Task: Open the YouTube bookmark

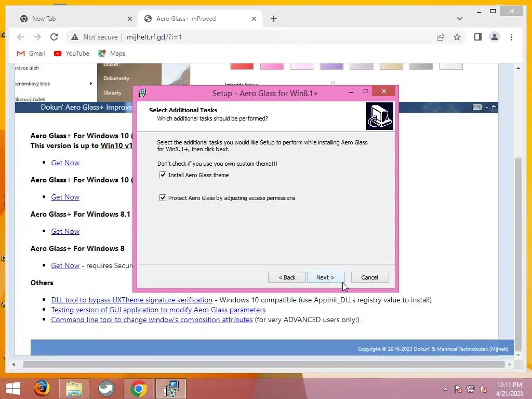Action: (72, 54)
